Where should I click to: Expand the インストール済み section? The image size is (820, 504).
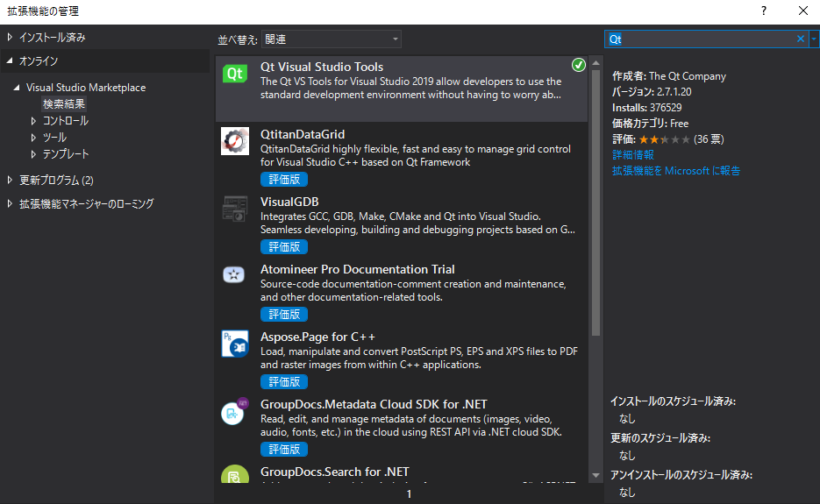point(10,37)
